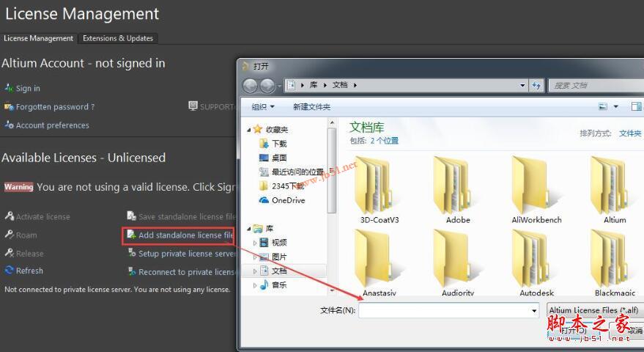Image resolution: width=644 pixels, height=352 pixels.
Task: Collapse the 收藏夹 favorites group
Action: click(x=249, y=130)
